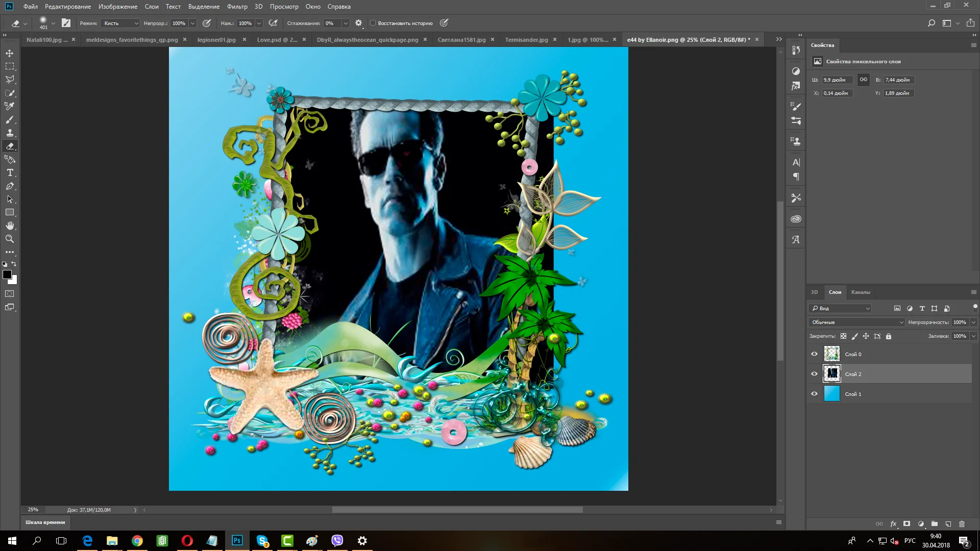Screen dimensions: 980x551
Task: Enable Восстановить историю checkbox
Action: pyautogui.click(x=373, y=23)
